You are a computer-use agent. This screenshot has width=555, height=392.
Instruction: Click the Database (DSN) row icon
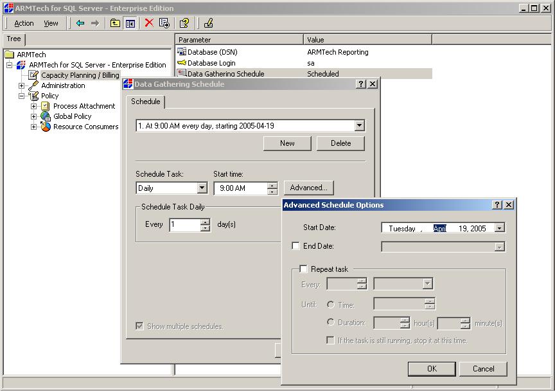[182, 51]
